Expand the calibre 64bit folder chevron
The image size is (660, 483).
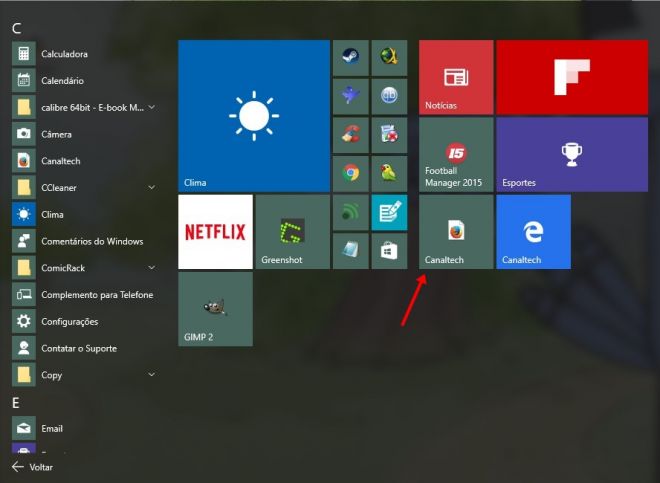point(152,107)
